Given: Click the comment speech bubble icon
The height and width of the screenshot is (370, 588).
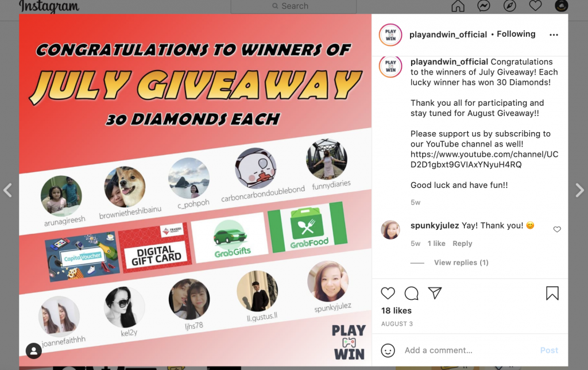Looking at the screenshot, I should coord(411,293).
